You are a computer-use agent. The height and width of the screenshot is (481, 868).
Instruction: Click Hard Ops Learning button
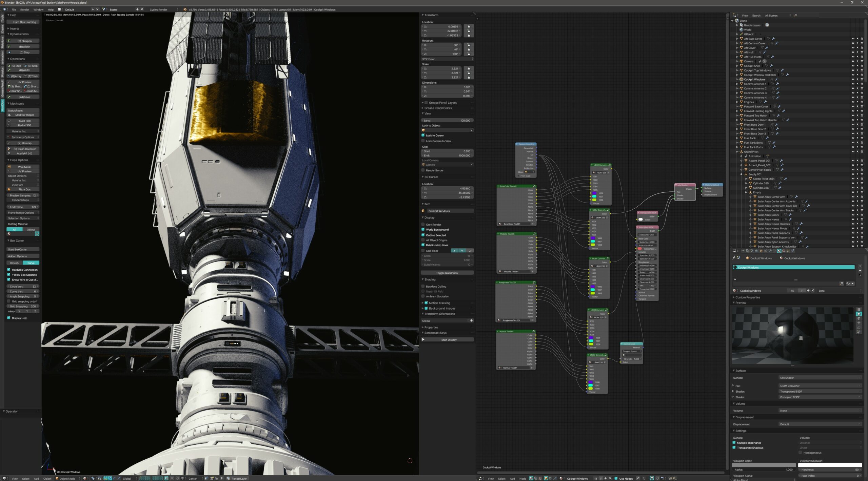point(23,22)
